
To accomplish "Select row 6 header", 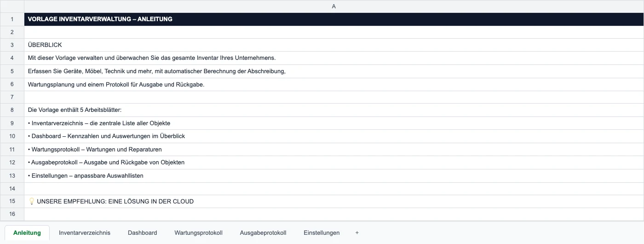I will 12,84.
